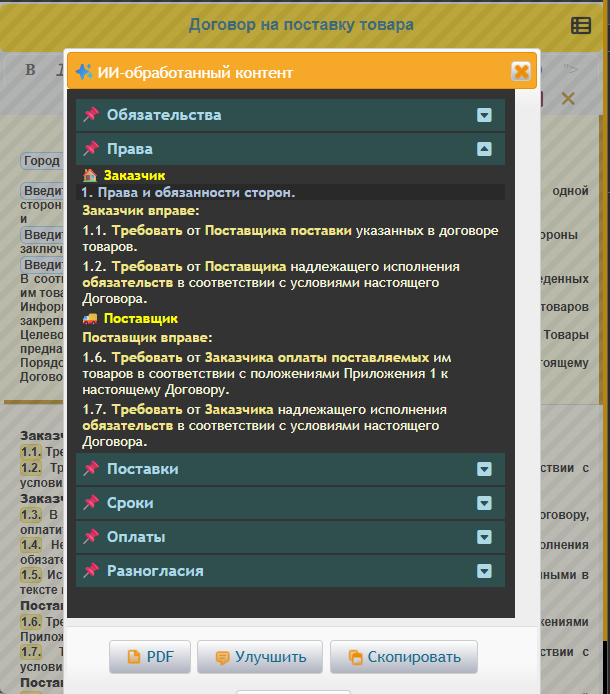
Task: Click the 1.4. marker in background document
Action: (31, 544)
